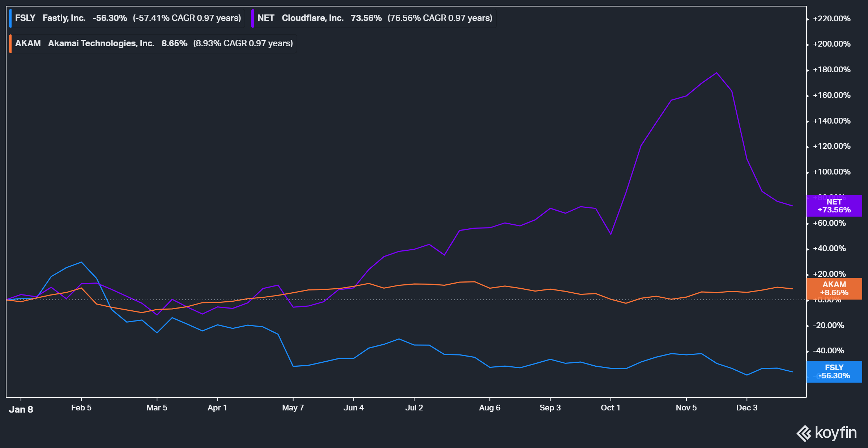Click the -20.00% axis label

coord(829,326)
